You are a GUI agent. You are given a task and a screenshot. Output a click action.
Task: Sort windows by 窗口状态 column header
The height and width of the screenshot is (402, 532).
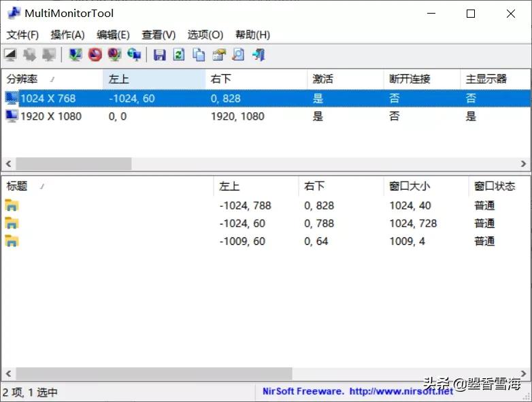(x=499, y=186)
